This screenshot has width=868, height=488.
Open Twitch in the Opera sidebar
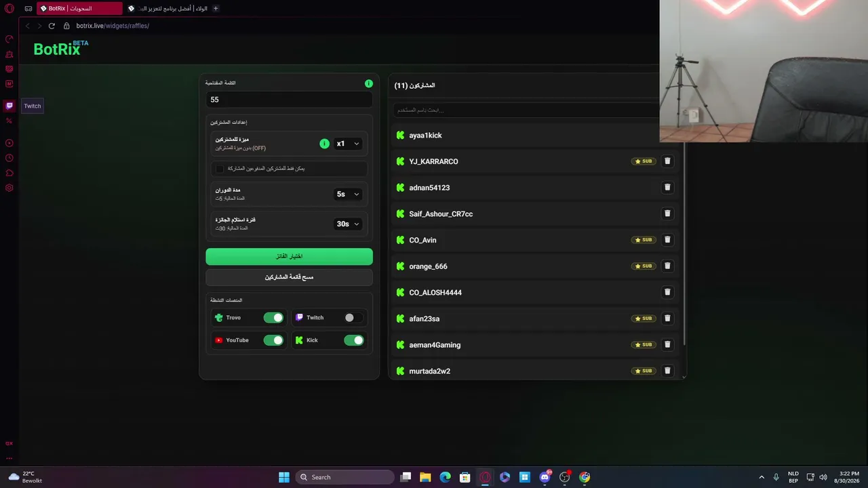[x=9, y=106]
